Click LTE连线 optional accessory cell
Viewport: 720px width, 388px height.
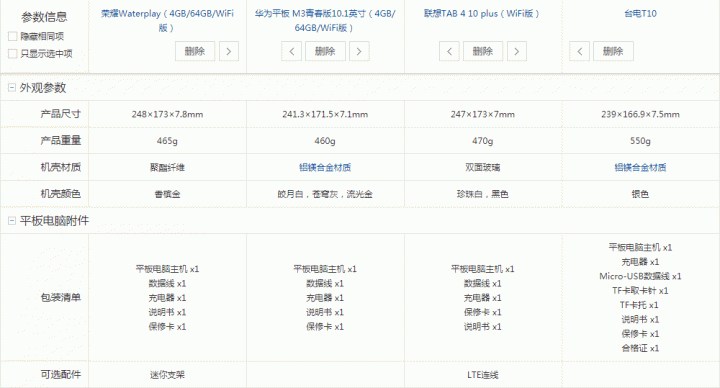coord(483,375)
